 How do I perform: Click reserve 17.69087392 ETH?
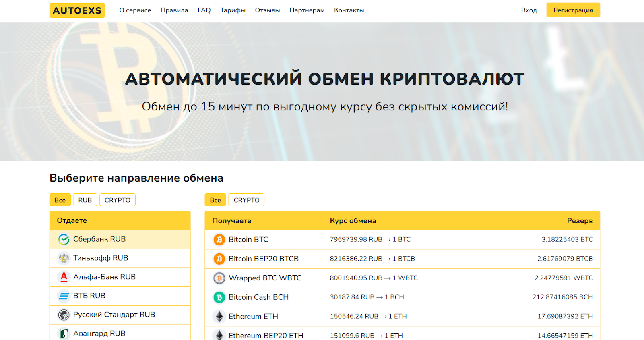coord(565,316)
